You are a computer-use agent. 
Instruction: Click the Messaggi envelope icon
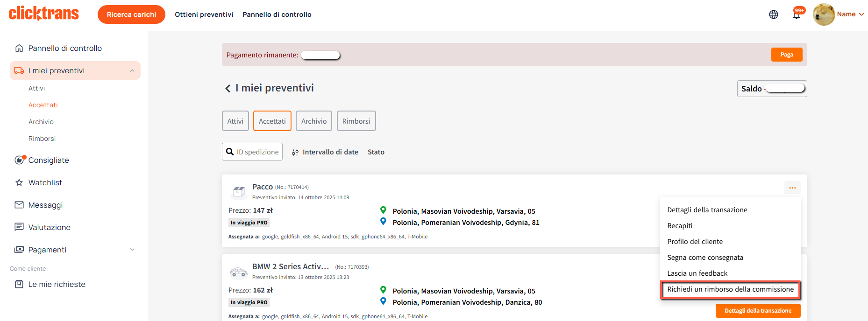(19, 205)
